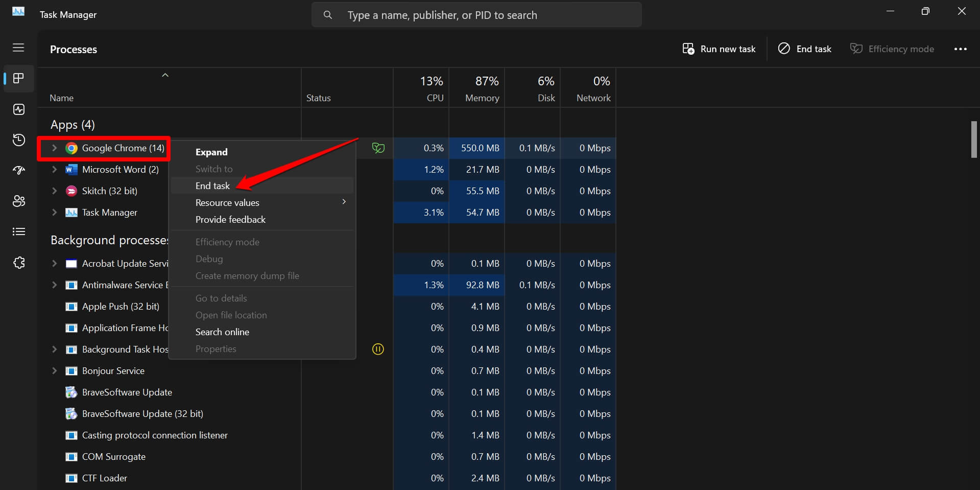Expand the Task Manager process group
Image resolution: width=980 pixels, height=490 pixels.
[x=54, y=213]
